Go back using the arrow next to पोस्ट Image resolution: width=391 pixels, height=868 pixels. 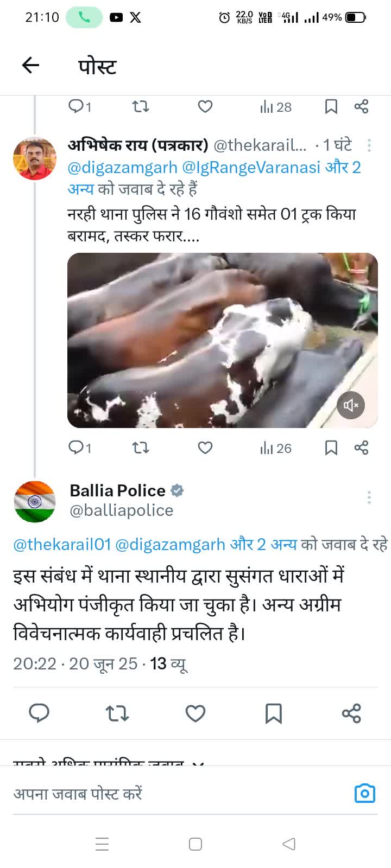tap(30, 66)
